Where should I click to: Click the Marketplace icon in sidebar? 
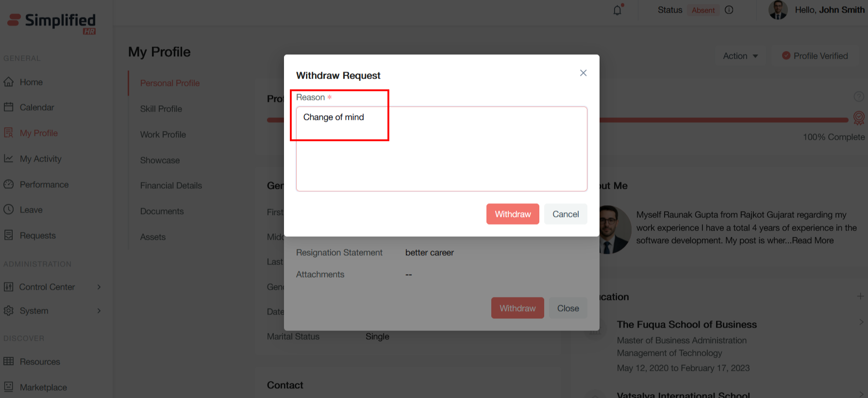pyautogui.click(x=9, y=387)
